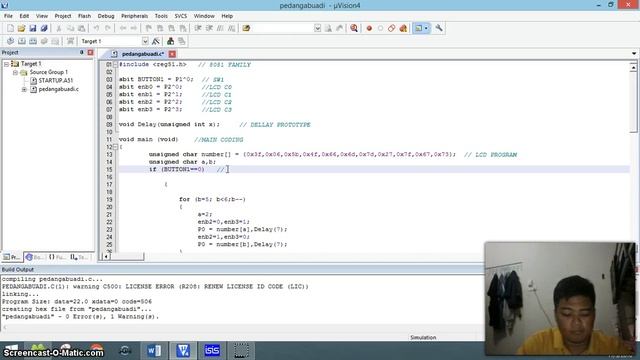The width and height of the screenshot is (640, 360).
Task: Open ISIS from the taskbar
Action: (x=212, y=350)
